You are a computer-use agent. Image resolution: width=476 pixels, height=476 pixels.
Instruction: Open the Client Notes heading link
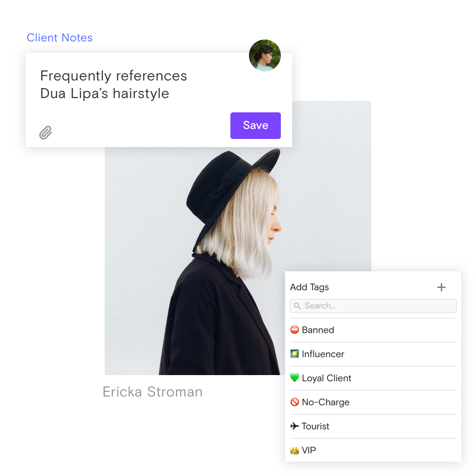click(x=59, y=38)
